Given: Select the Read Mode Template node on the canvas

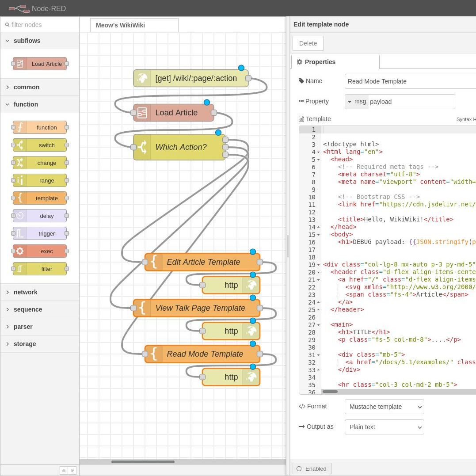Looking at the screenshot, I should tap(202, 354).
